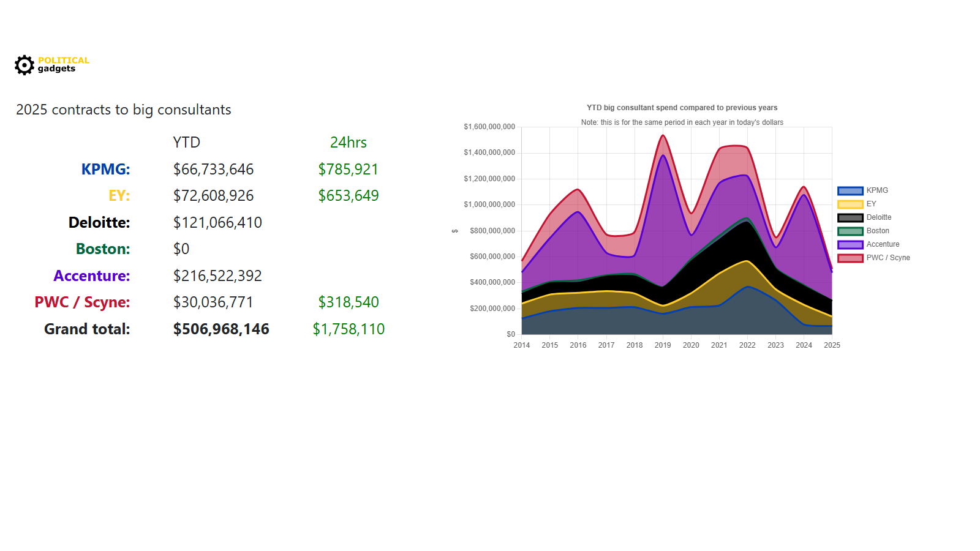Click the 2025 label on the chart x-axis
The image size is (980, 551).
pyautogui.click(x=832, y=345)
